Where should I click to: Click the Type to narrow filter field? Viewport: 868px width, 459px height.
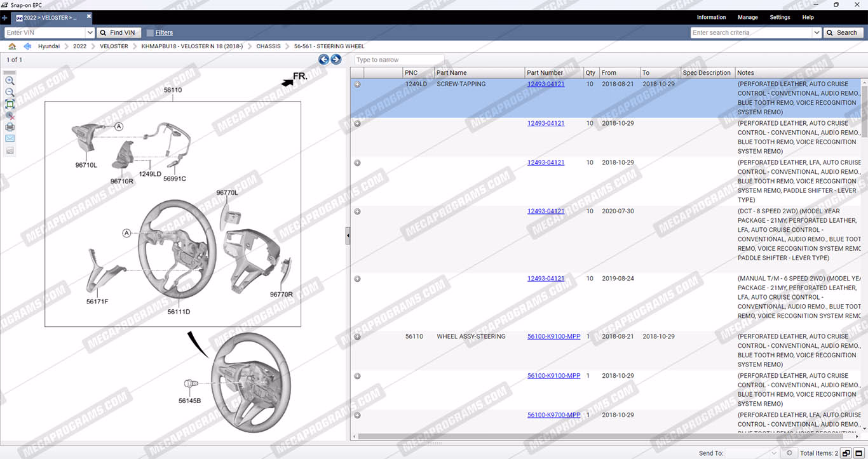[x=398, y=60]
